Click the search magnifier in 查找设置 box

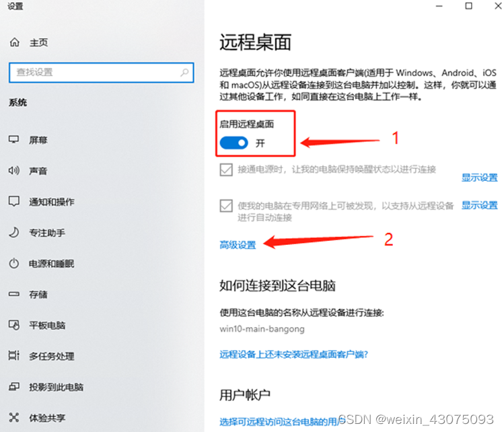[x=184, y=72]
